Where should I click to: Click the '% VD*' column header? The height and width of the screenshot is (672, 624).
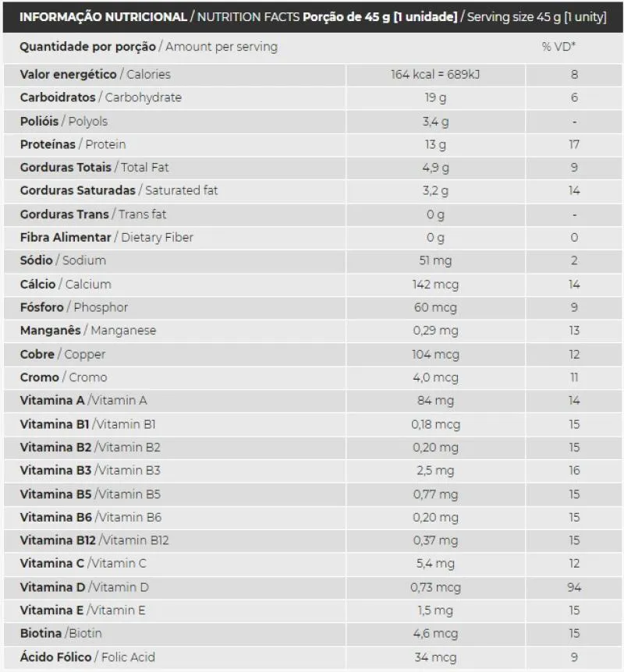coord(558,47)
